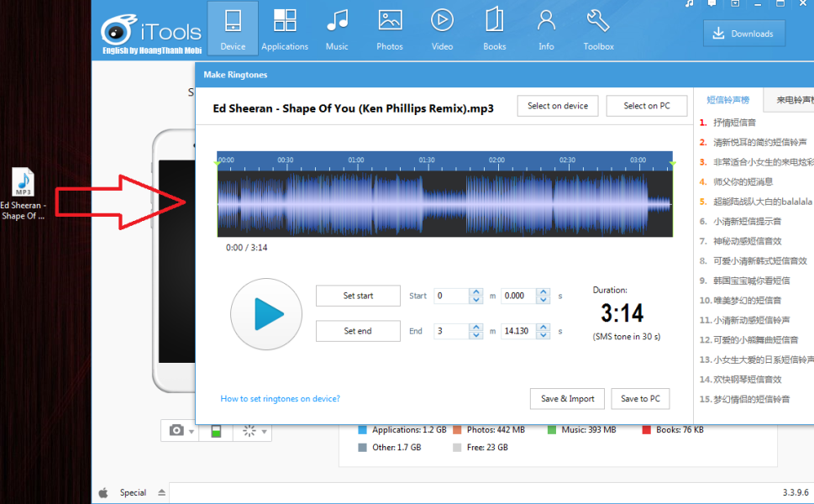Click the Save & Import button
The height and width of the screenshot is (504, 814).
(567, 399)
